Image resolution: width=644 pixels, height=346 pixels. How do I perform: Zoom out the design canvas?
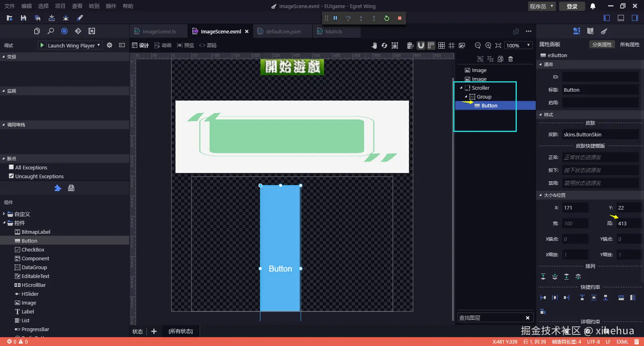tap(478, 45)
